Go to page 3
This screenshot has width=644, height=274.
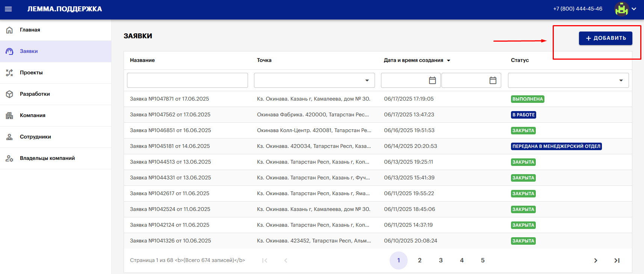click(441, 260)
